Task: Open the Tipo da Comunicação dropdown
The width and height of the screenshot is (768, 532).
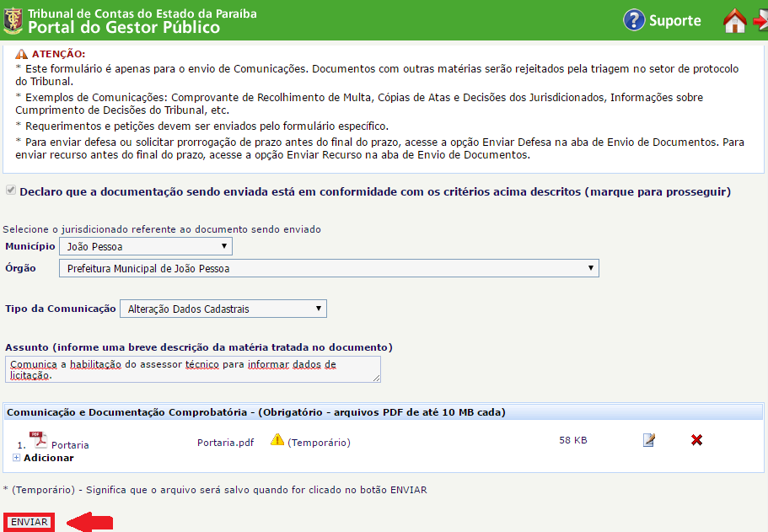Action: point(223,309)
